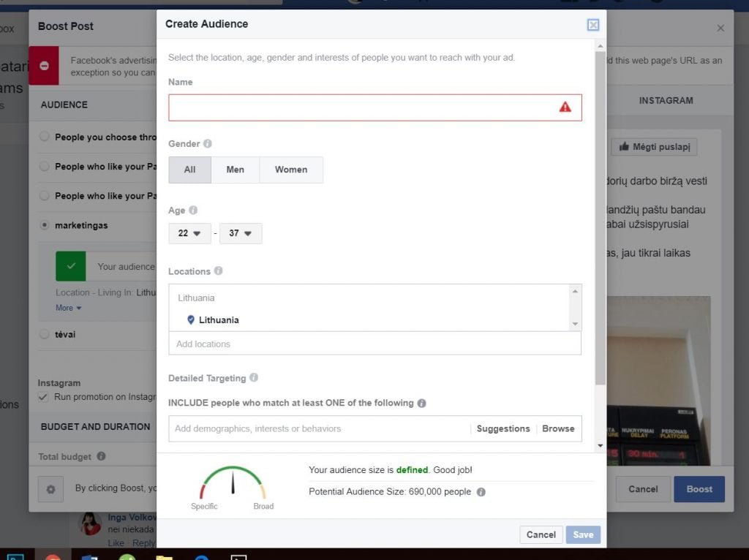Screen dimensions: 749x560
Task: Click the Like link under Inga's comment
Action: (x=116, y=542)
